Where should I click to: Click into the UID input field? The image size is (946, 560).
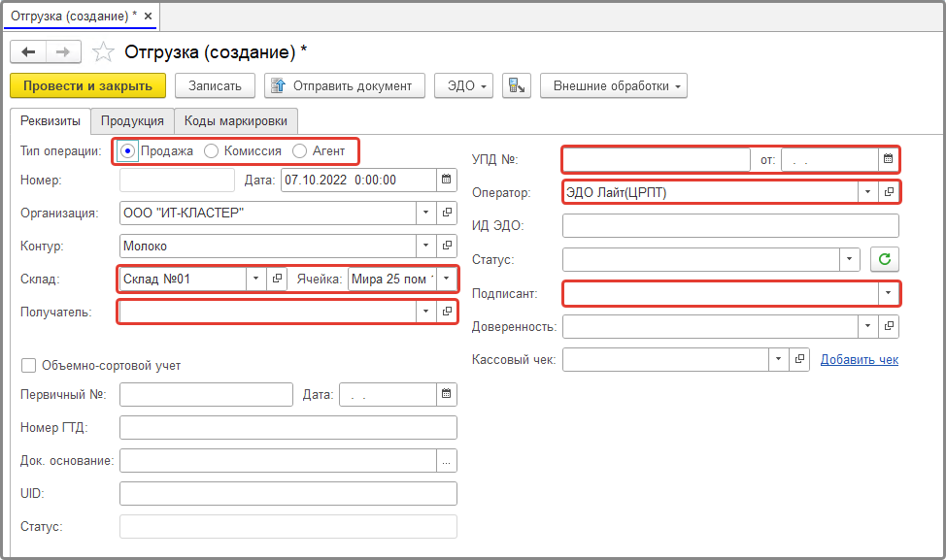[x=287, y=493]
